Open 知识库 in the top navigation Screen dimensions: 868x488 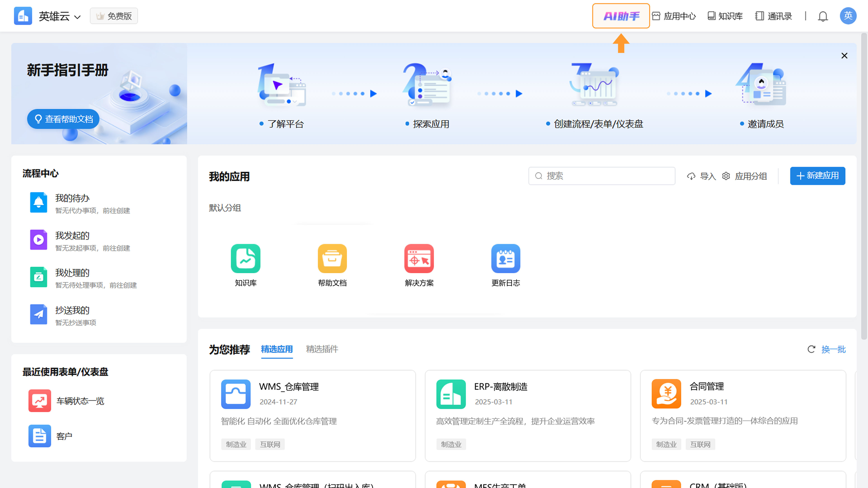[x=725, y=16]
